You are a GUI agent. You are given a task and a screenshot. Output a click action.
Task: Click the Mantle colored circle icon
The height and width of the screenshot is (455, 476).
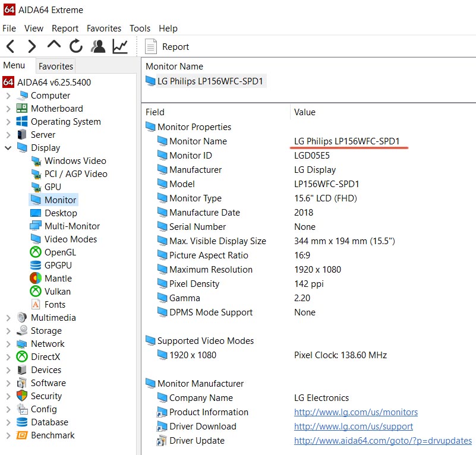click(36, 278)
